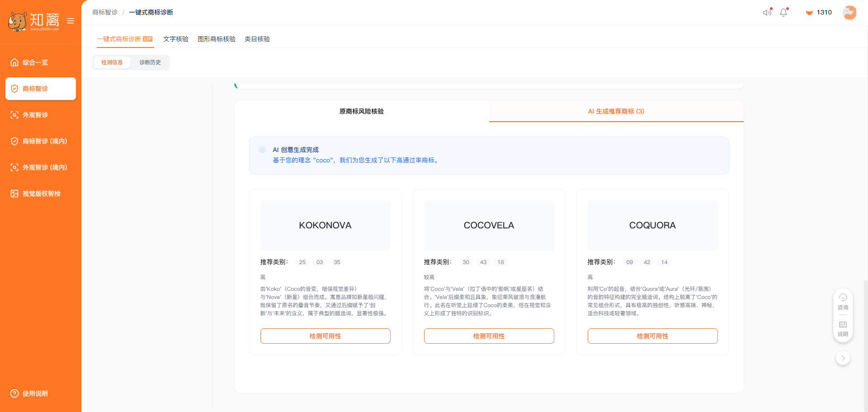Image resolution: width=868 pixels, height=412 pixels.
Task: Click category tag 25 of KOKONOVA
Action: coord(302,262)
